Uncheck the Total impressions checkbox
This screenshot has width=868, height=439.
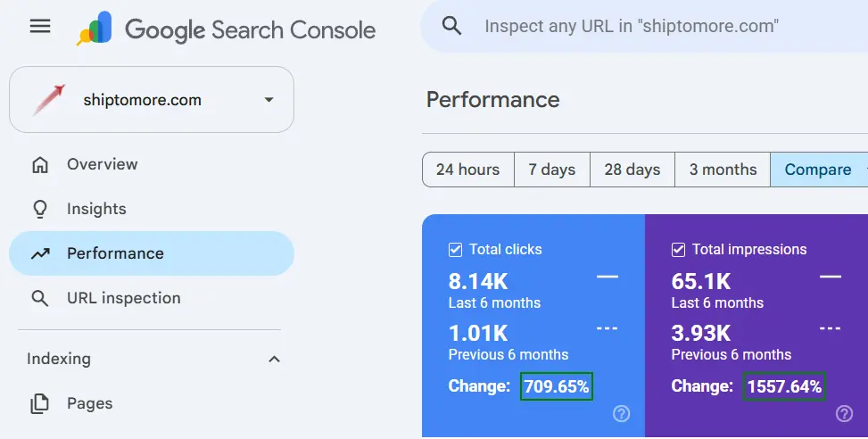tap(678, 250)
